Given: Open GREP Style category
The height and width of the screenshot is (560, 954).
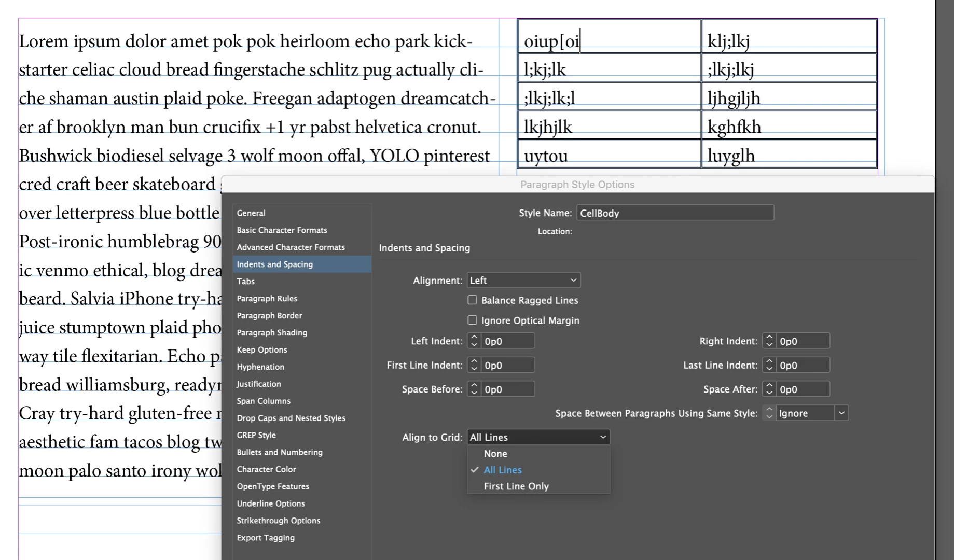Looking at the screenshot, I should [x=302, y=436].
